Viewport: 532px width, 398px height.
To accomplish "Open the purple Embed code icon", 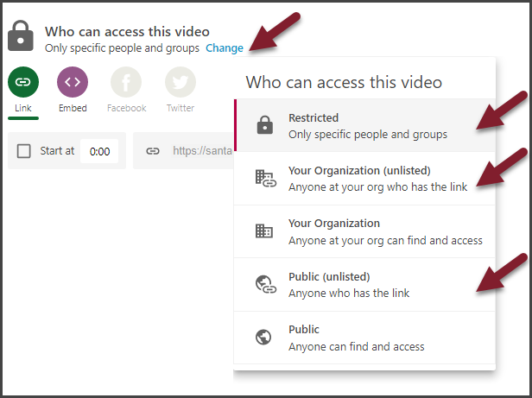I will pos(73,82).
